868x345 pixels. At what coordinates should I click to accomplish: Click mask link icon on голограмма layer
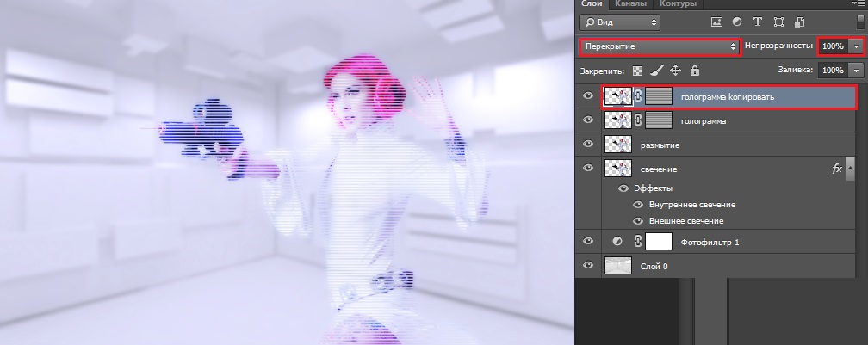pyautogui.click(x=638, y=120)
